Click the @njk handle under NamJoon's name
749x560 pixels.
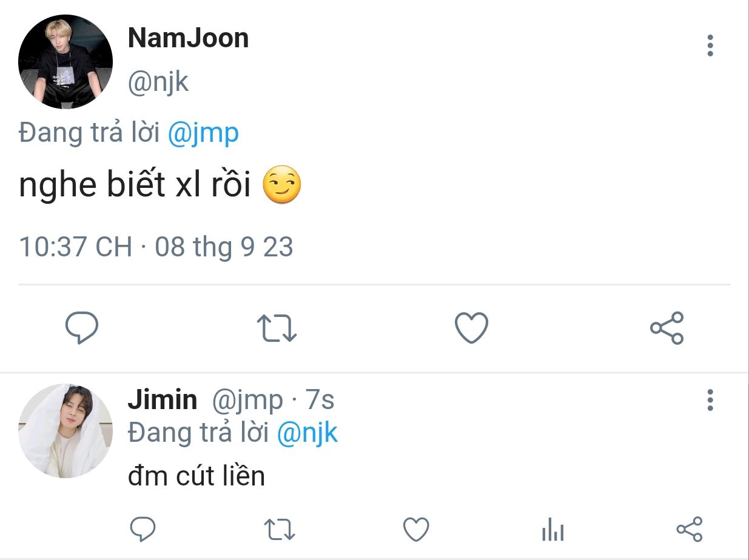click(158, 82)
